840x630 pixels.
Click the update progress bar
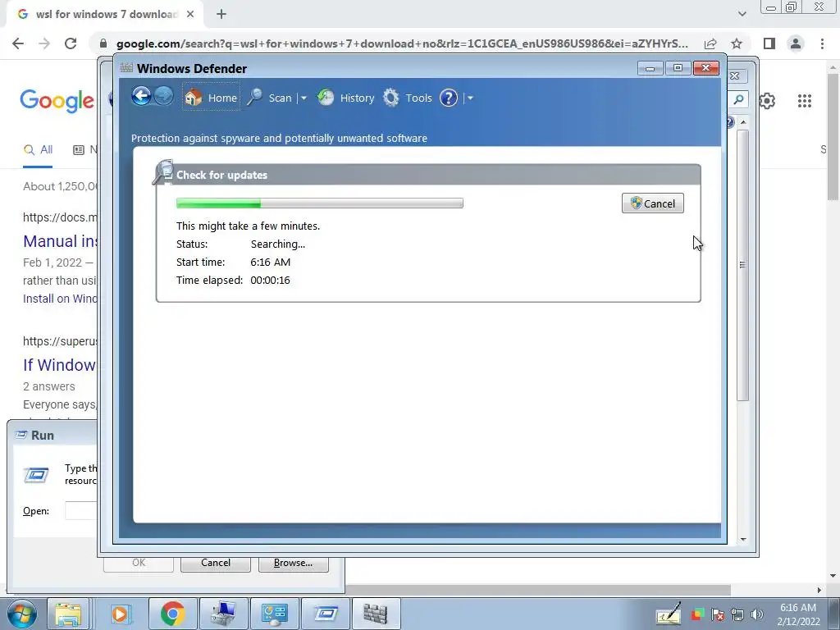coord(319,203)
